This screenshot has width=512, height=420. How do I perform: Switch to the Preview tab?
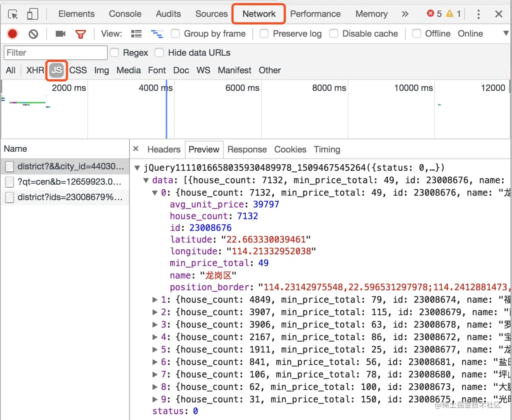point(204,149)
